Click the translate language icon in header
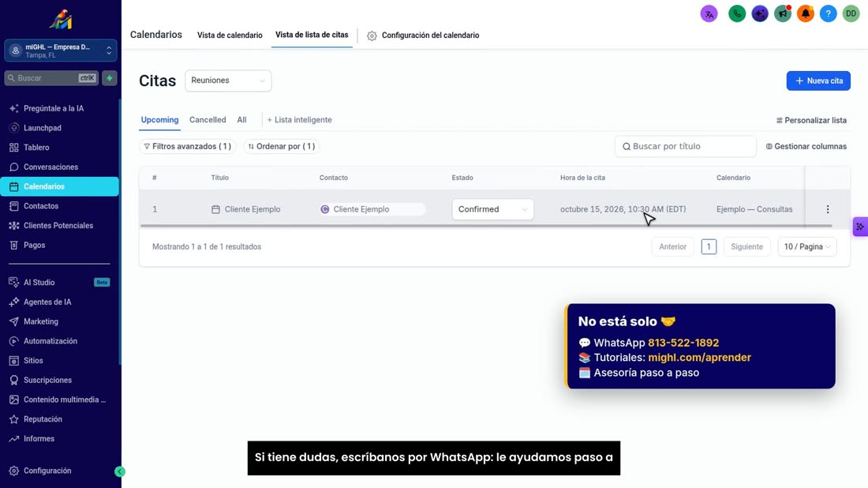Screen dimensions: 868x488 pos(709,14)
